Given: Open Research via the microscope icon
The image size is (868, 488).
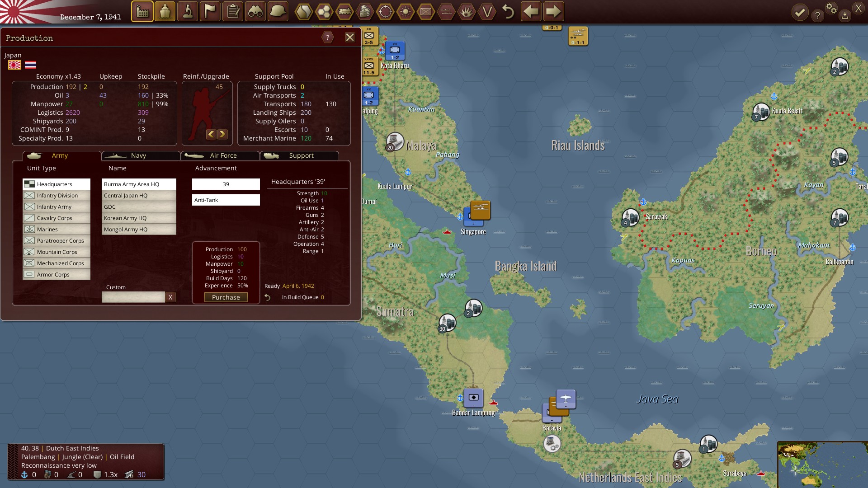Looking at the screenshot, I should [x=188, y=12].
